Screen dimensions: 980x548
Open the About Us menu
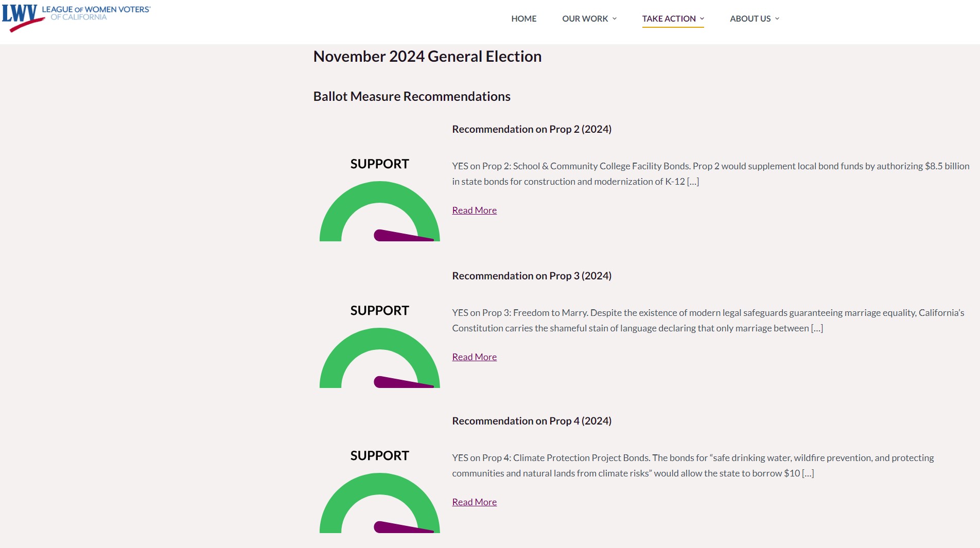coord(750,19)
